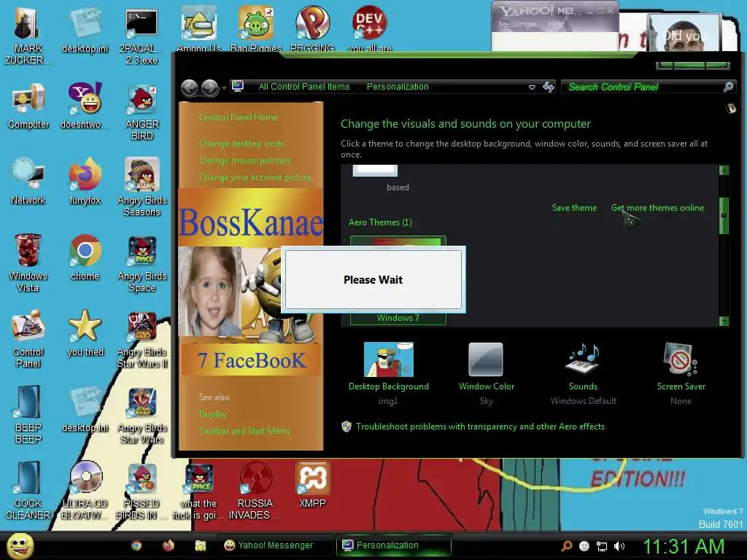The height and width of the screenshot is (560, 747).
Task: Open the Control Panel desktop icon
Action: [28, 339]
